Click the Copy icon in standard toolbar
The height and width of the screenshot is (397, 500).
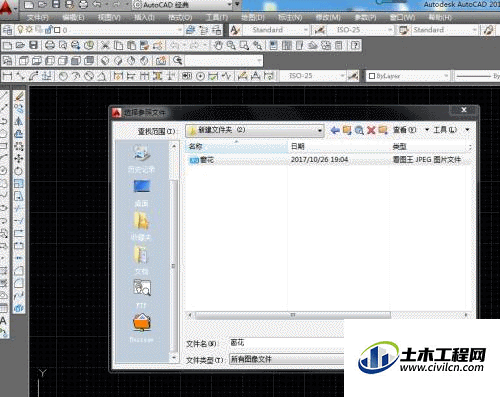pyautogui.click(x=118, y=45)
